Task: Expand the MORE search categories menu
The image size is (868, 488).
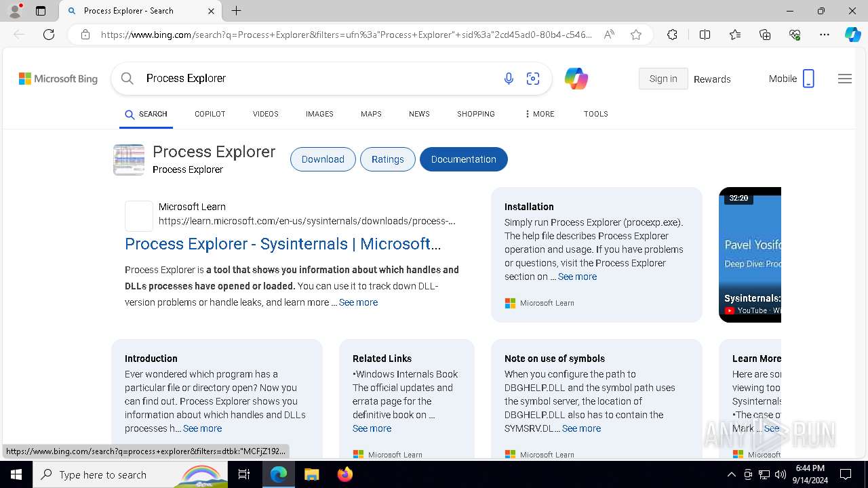Action: point(539,114)
